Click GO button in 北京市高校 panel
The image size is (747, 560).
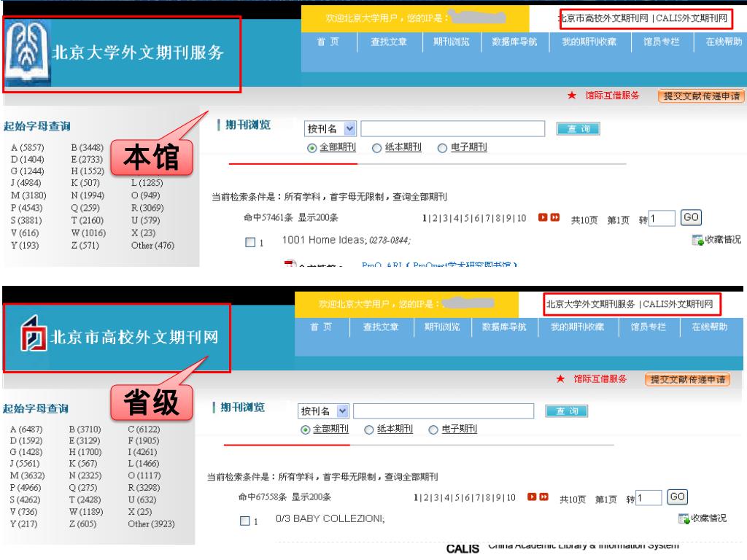678,497
